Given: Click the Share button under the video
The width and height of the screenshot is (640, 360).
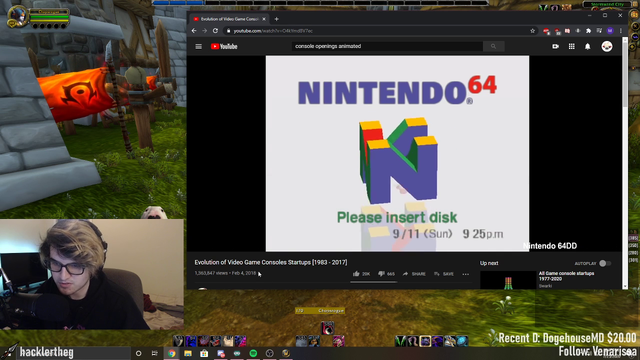Looking at the screenshot, I should [x=414, y=274].
